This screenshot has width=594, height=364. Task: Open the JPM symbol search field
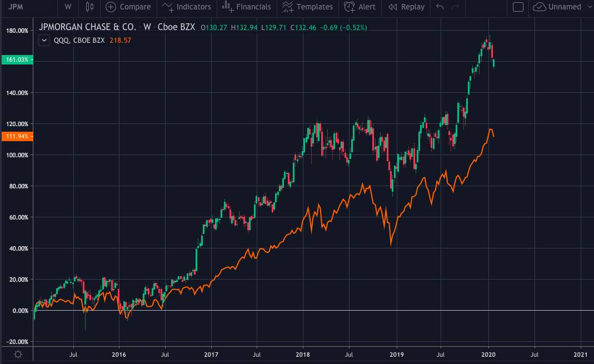[x=16, y=7]
